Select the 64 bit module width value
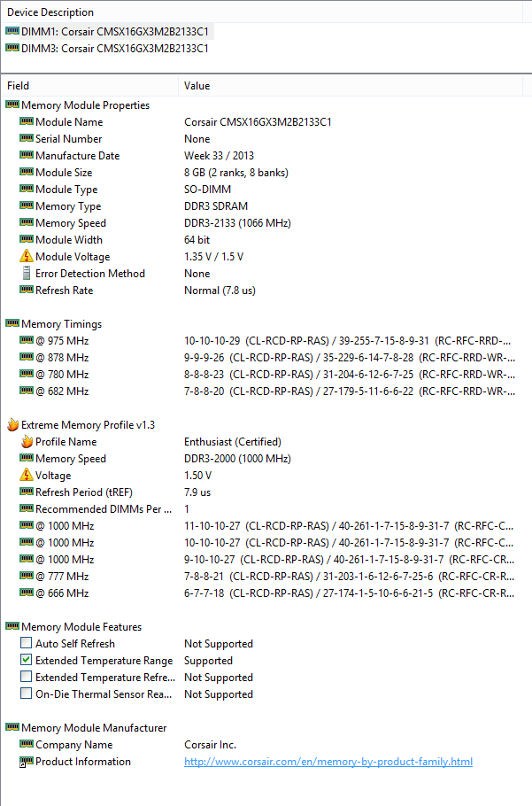This screenshot has height=806, width=532. (x=197, y=240)
